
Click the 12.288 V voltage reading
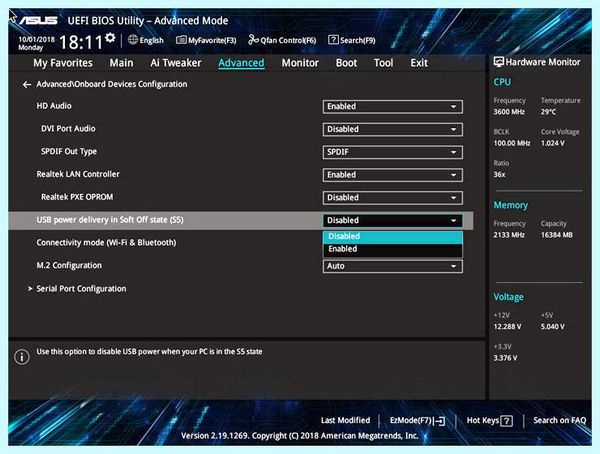(507, 327)
